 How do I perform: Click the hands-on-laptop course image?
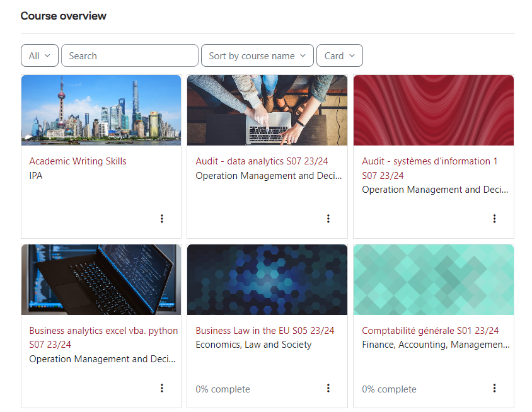(267, 110)
